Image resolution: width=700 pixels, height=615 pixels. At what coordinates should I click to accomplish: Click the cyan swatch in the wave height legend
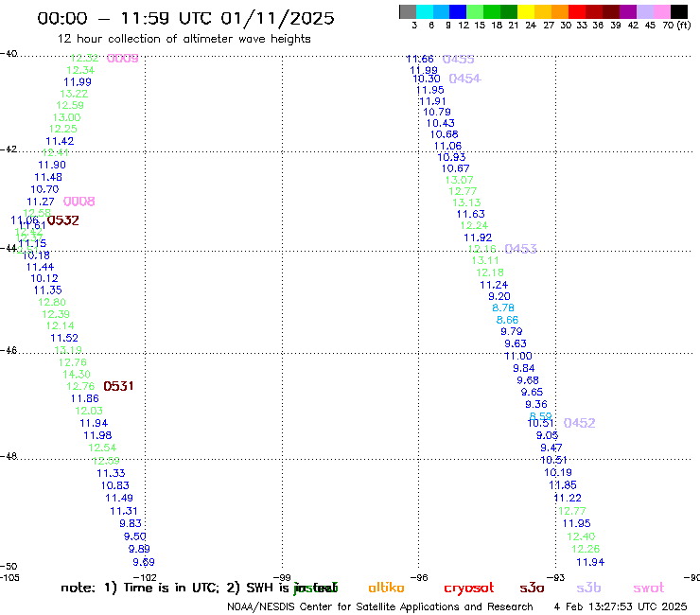tap(425, 11)
